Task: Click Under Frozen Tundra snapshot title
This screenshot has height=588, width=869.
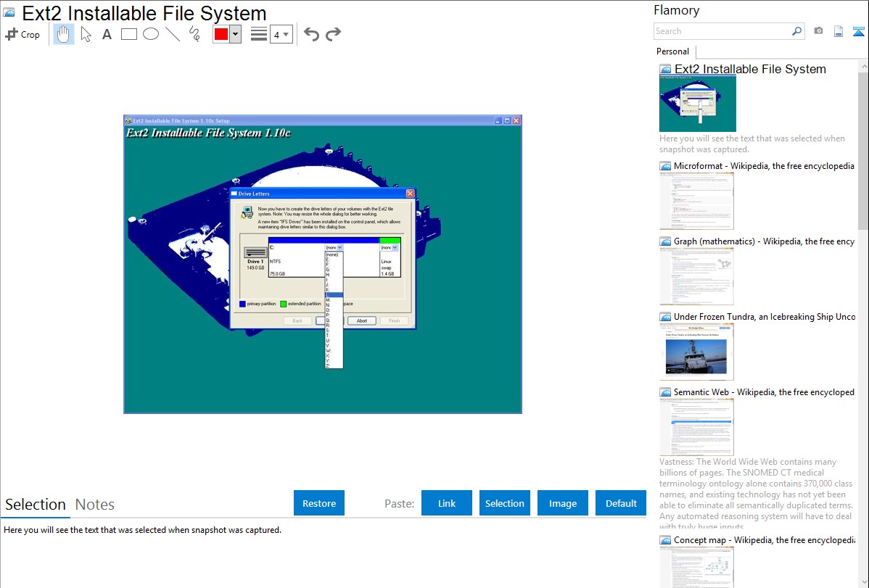Action: point(765,316)
